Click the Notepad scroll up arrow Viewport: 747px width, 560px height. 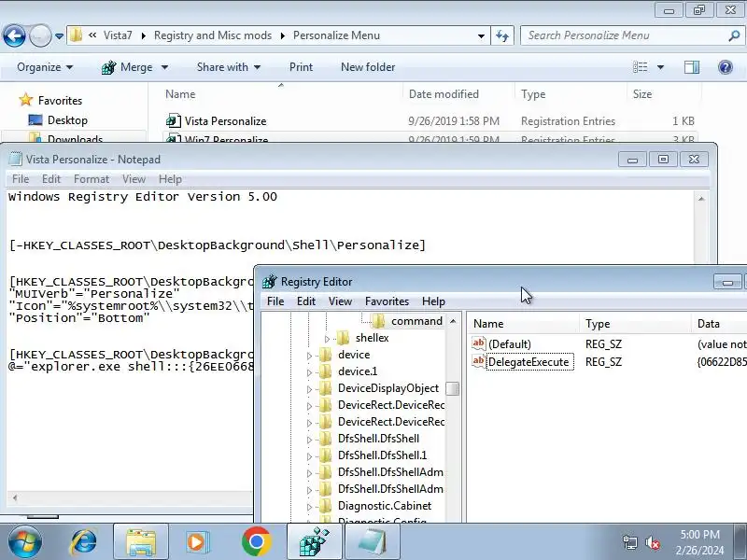701,198
